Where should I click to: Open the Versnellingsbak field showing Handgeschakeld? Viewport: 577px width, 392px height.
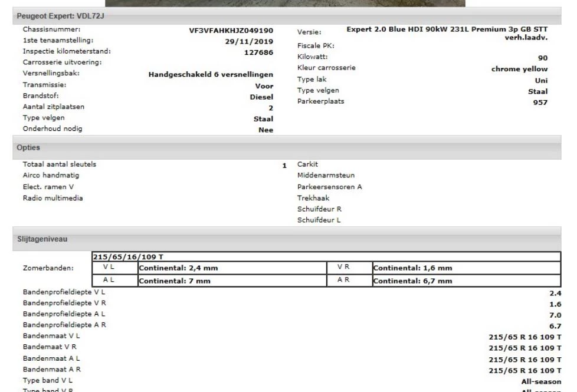pos(212,75)
